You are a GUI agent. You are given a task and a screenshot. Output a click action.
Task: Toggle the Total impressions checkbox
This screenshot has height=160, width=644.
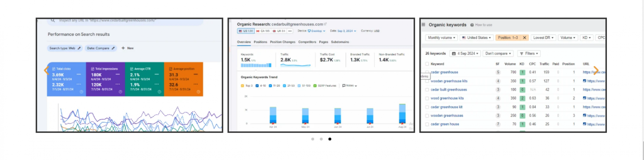pyautogui.click(x=93, y=69)
